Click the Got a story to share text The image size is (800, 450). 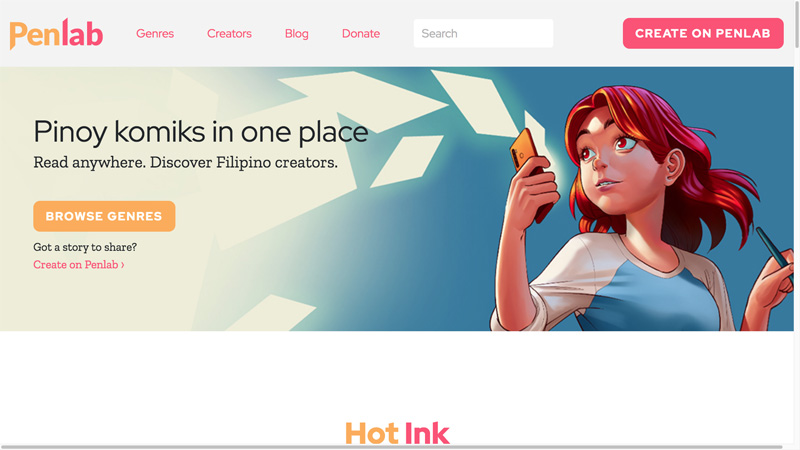(x=85, y=247)
